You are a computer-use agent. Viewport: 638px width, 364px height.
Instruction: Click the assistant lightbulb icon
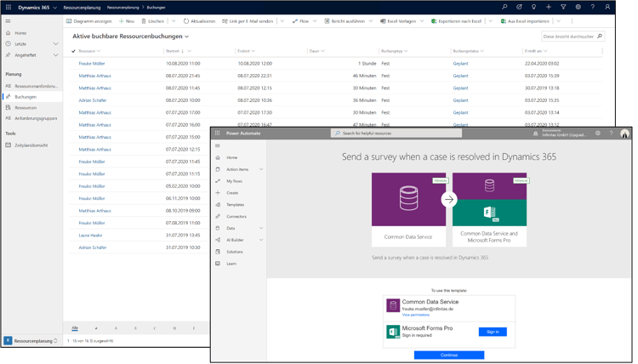533,7
